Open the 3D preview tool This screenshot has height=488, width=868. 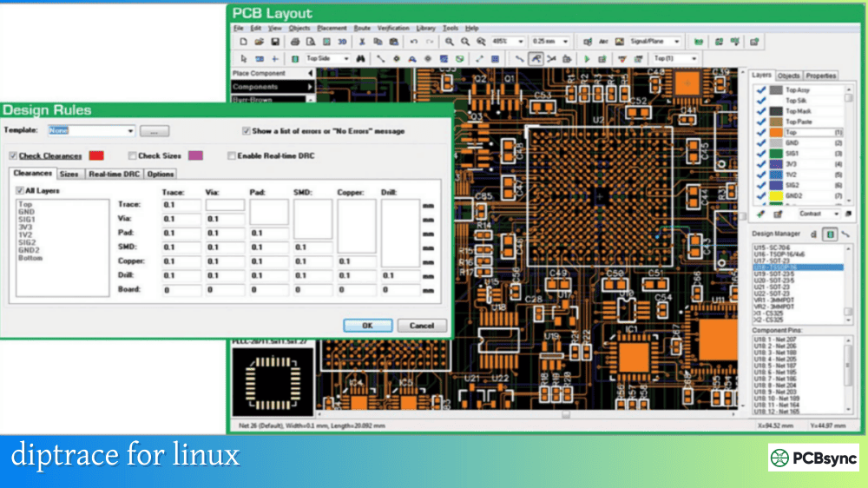[343, 42]
